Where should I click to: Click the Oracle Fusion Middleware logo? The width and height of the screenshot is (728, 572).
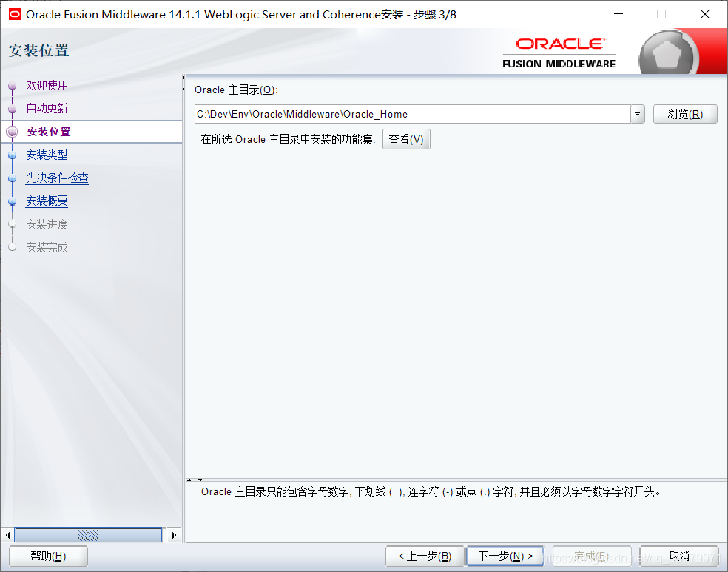(x=559, y=53)
